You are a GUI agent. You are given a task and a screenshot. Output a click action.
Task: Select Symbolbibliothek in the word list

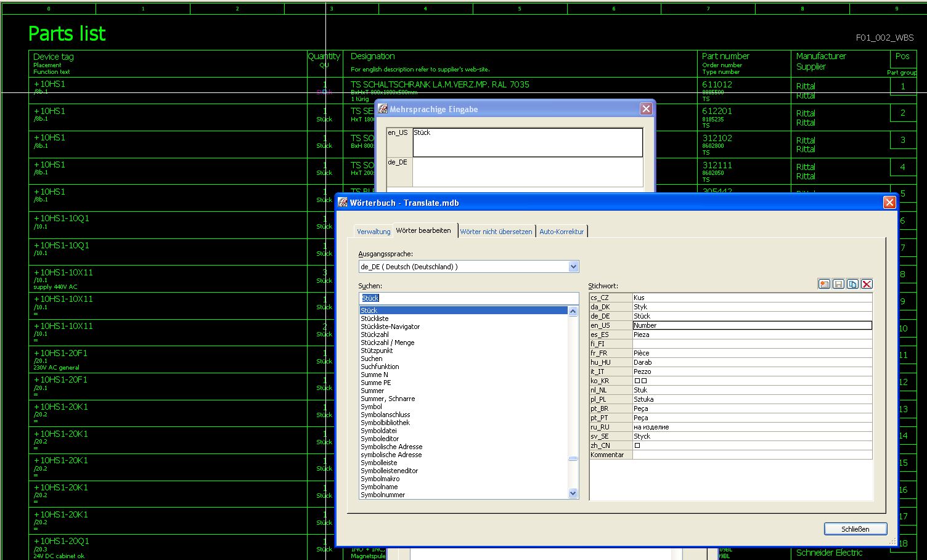(x=385, y=423)
